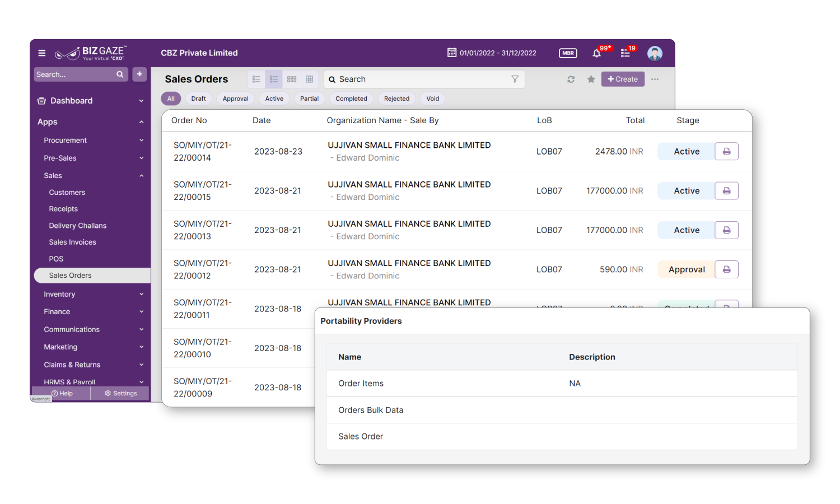Select the Void filter tab

pos(433,99)
